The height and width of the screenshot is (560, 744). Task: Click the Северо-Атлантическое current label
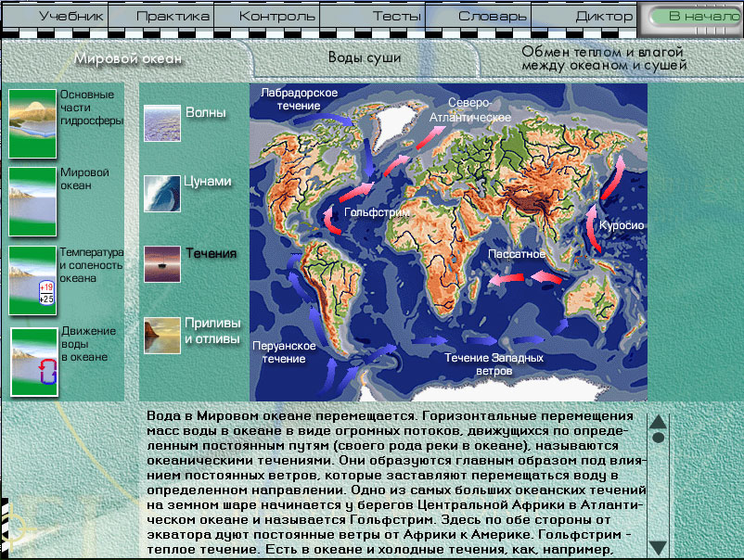[x=470, y=110]
